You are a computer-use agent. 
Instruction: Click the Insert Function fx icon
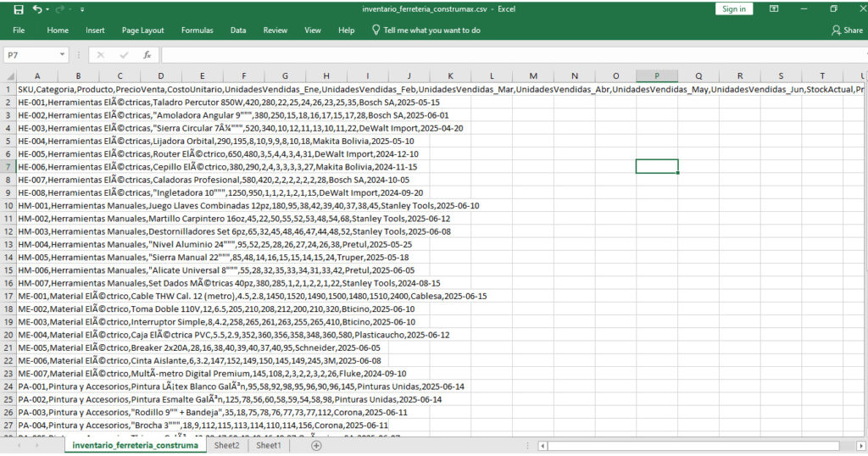pyautogui.click(x=147, y=54)
